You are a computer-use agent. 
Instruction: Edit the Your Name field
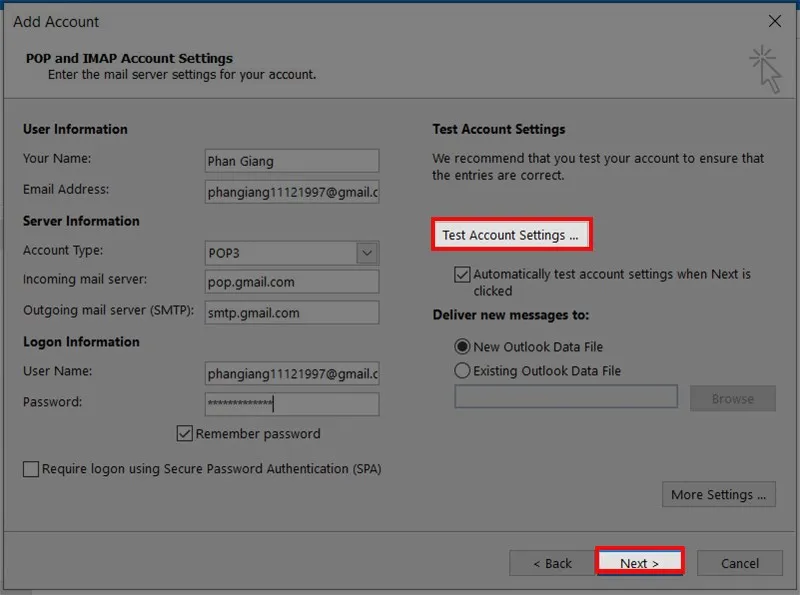[x=291, y=160]
